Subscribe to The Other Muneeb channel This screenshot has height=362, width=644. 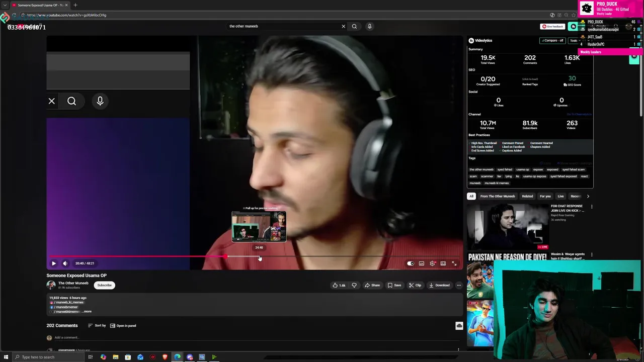105,285
